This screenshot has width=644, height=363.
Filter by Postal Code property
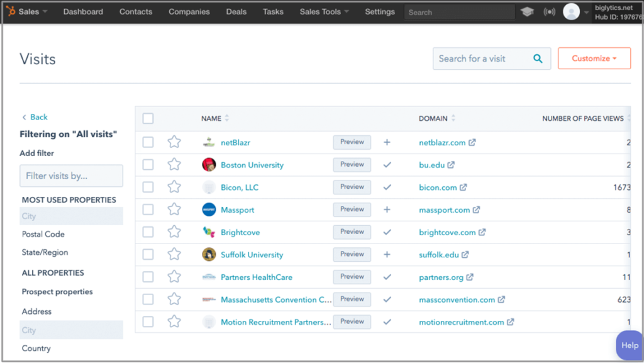(x=43, y=234)
